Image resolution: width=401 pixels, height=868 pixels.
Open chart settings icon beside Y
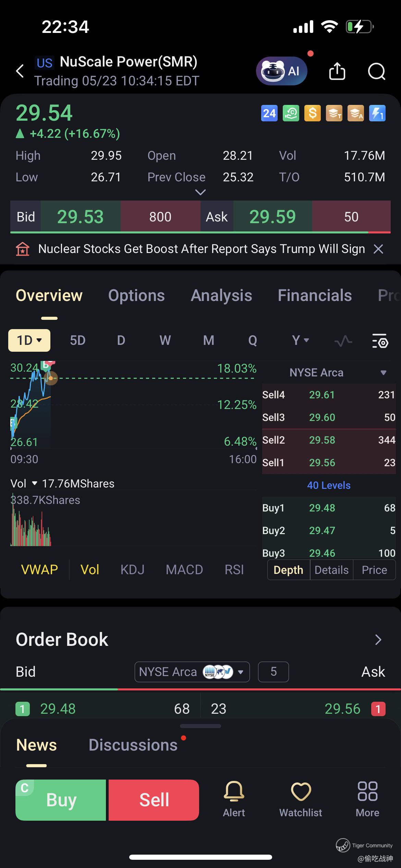[x=380, y=340]
